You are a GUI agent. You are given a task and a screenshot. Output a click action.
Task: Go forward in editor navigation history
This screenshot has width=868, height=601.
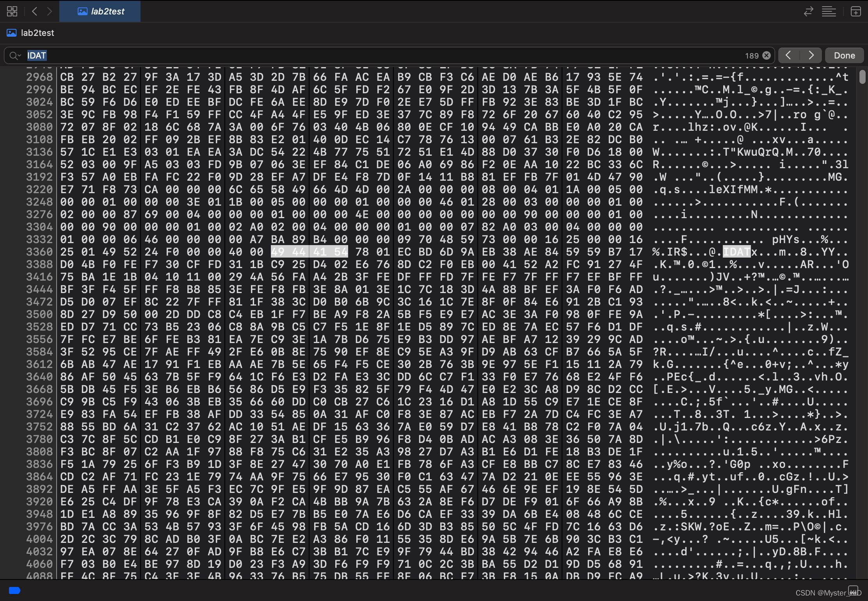click(49, 11)
